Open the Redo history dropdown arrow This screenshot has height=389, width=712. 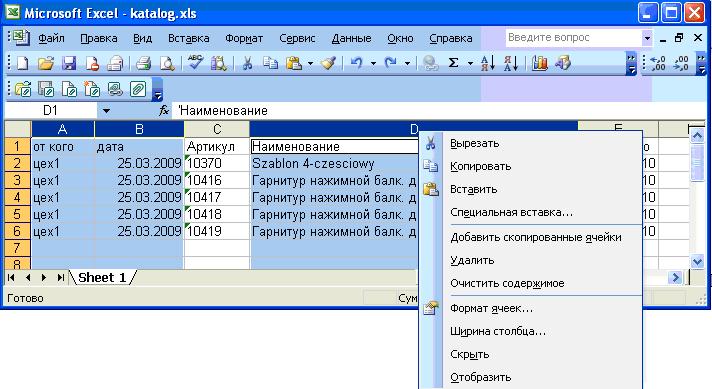(407, 64)
